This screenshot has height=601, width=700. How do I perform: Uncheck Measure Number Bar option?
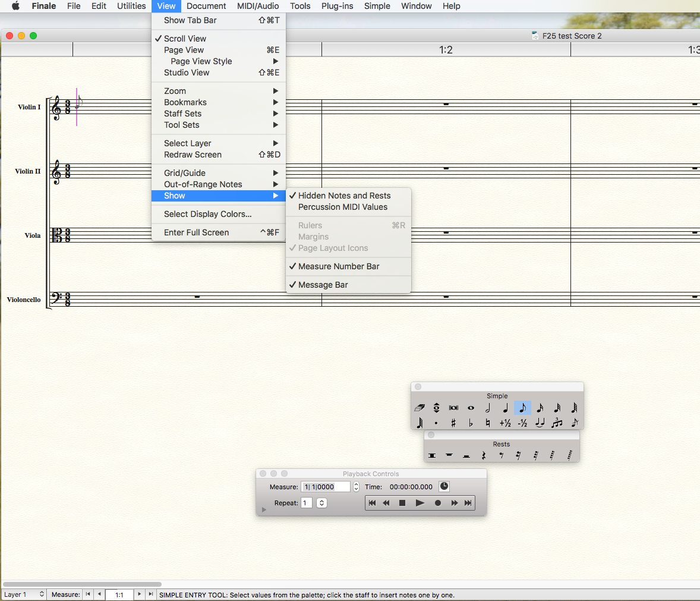339,266
